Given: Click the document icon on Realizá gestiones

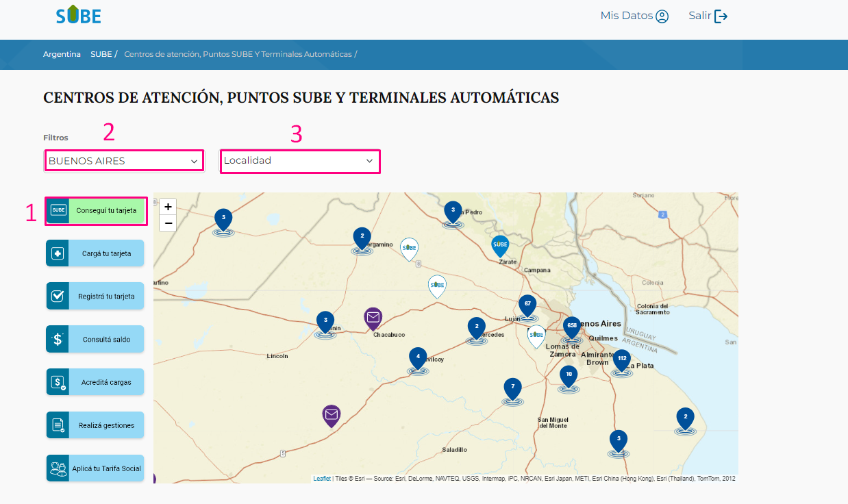Looking at the screenshot, I should pos(58,425).
